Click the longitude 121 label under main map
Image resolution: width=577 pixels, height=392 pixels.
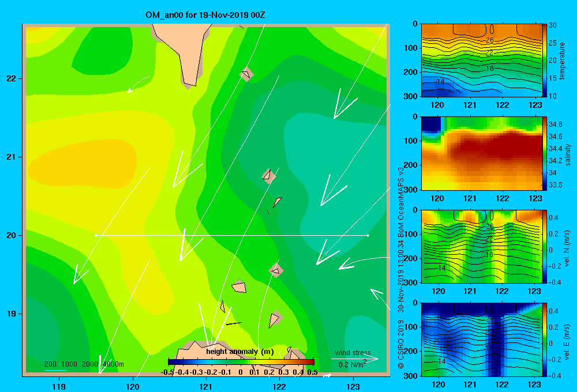click(x=206, y=387)
